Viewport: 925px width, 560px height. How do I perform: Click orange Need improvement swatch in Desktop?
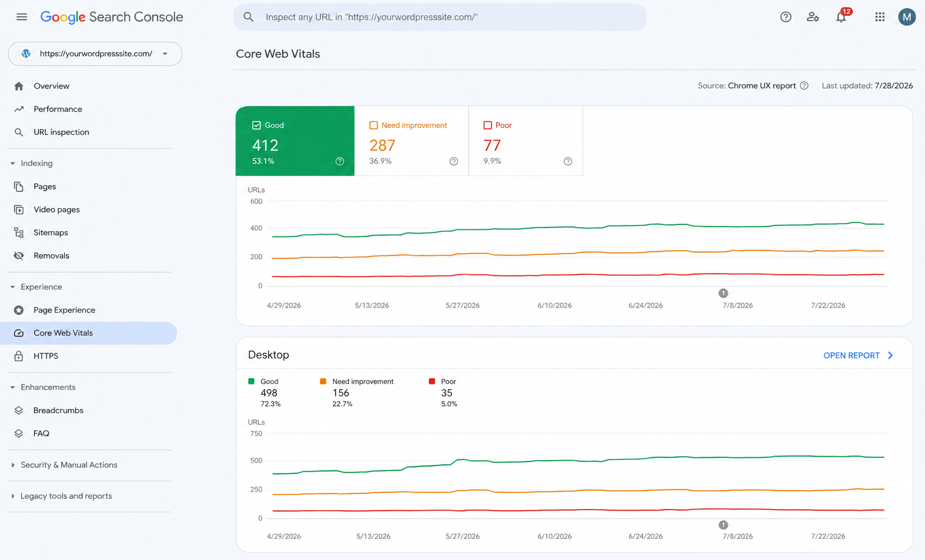323,381
